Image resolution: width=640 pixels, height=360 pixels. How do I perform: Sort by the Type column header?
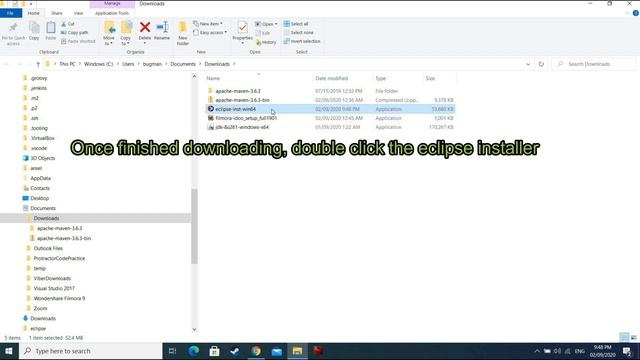[380, 78]
